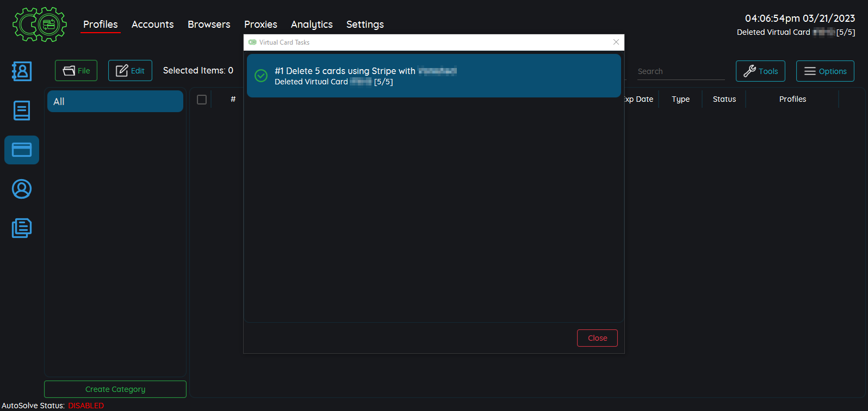Open the Tools button
868x411 pixels.
(x=760, y=71)
